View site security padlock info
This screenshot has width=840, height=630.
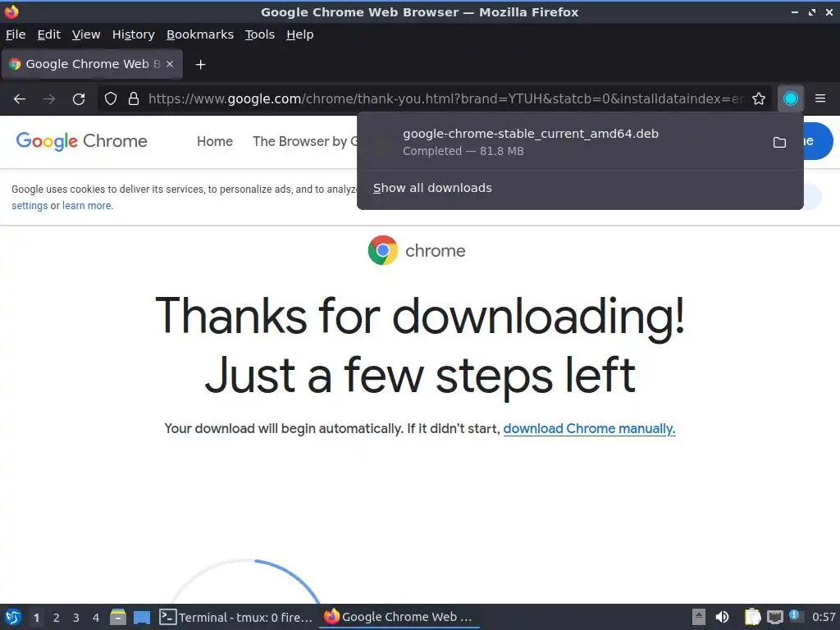(x=134, y=98)
